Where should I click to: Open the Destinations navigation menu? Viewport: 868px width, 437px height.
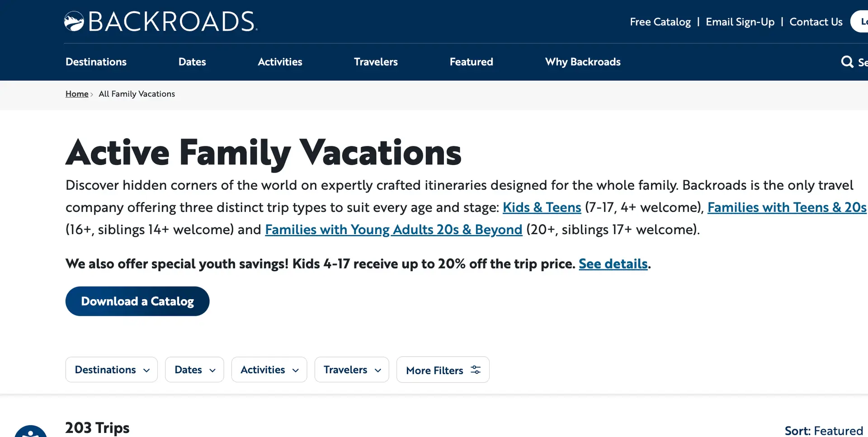[96, 62]
